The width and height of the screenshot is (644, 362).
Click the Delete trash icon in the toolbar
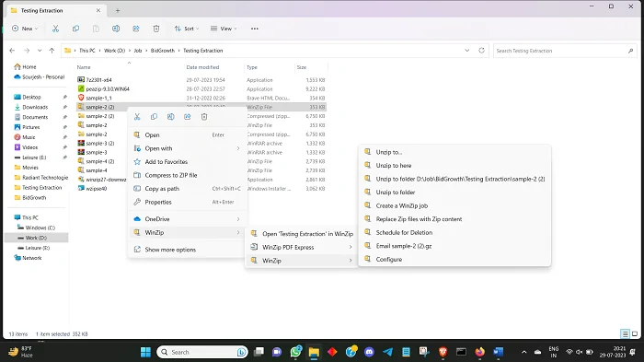tap(156, 29)
